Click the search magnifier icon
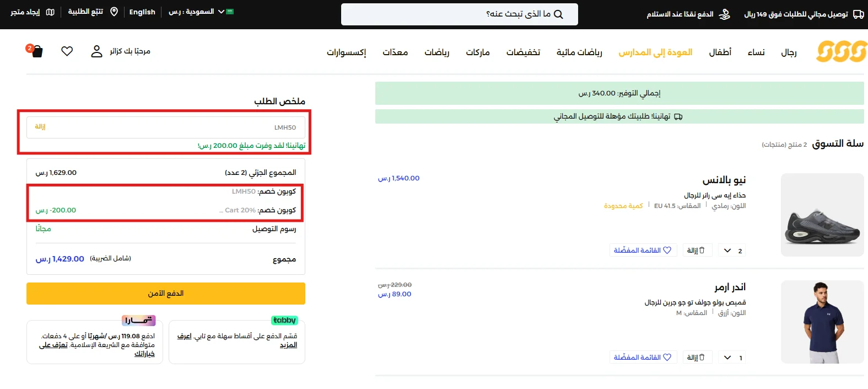The image size is (868, 389). coord(558,14)
